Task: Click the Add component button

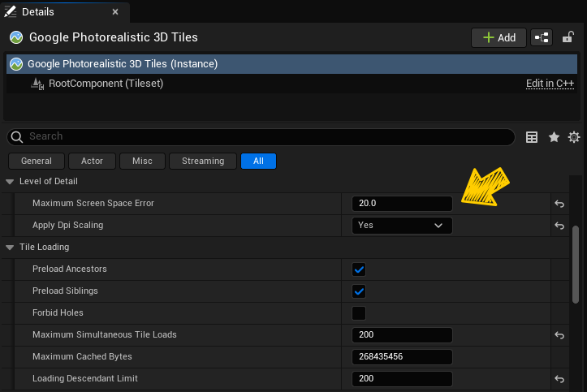Action: pos(499,37)
